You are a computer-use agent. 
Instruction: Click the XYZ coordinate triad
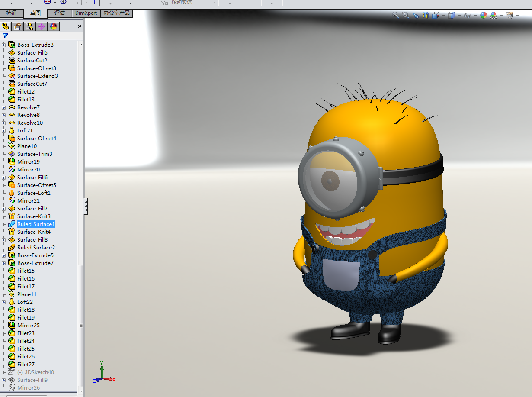click(104, 373)
